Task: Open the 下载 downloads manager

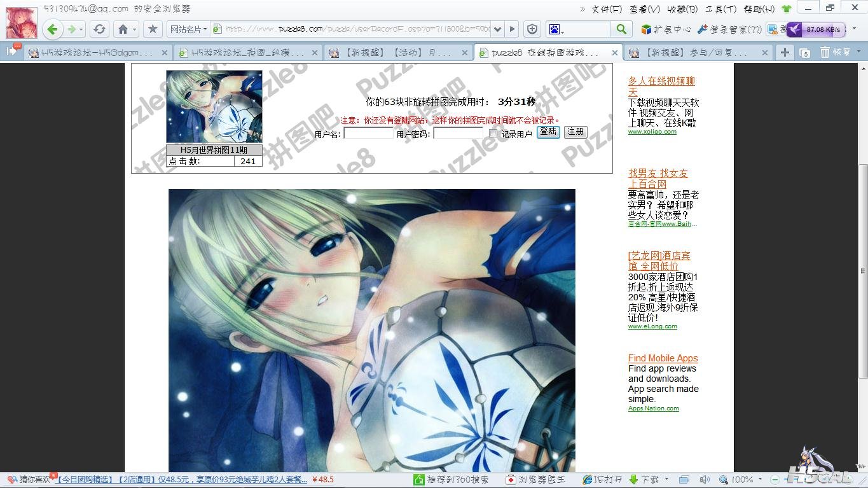Action: point(644,480)
